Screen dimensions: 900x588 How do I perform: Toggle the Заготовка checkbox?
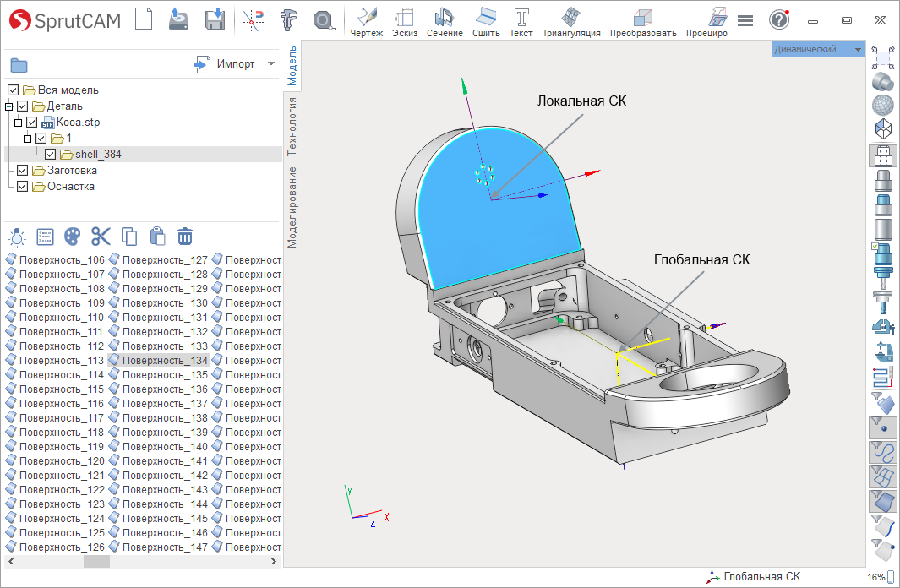pyautogui.click(x=22, y=171)
